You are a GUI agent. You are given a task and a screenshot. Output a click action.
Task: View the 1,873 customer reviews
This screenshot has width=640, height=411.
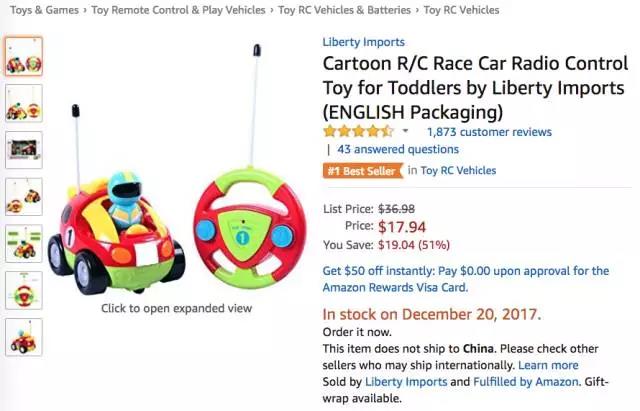click(488, 132)
